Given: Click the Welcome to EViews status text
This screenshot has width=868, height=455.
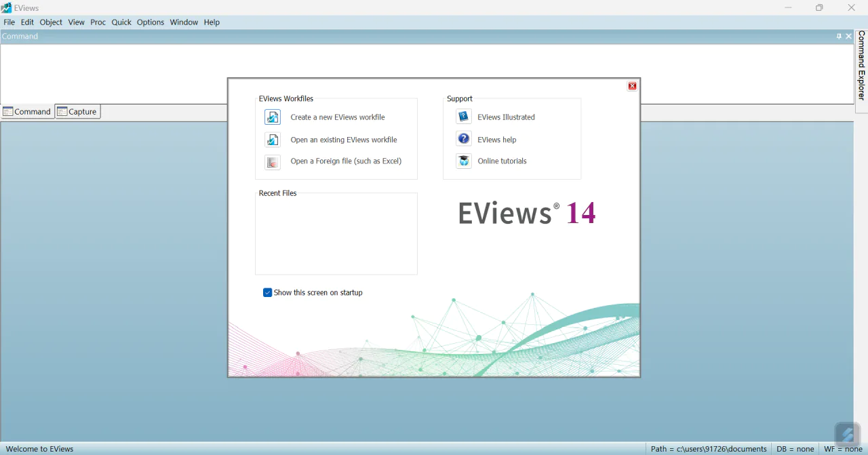Looking at the screenshot, I should click(x=39, y=449).
